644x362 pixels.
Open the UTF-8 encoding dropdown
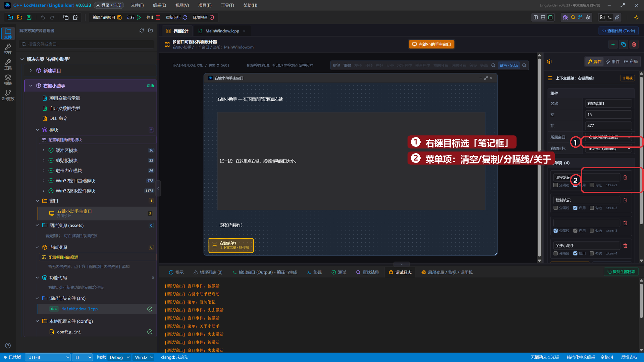pos(48,357)
